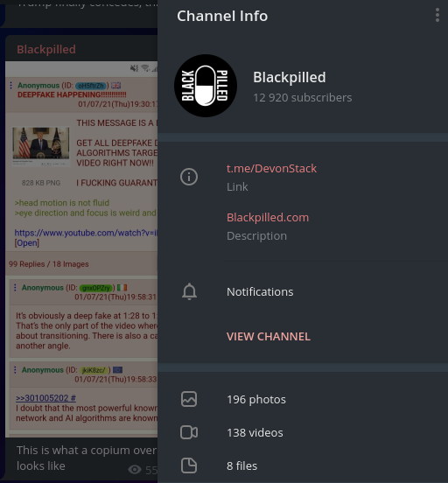
Task: Open the 196 photos shared media
Action: (x=303, y=399)
